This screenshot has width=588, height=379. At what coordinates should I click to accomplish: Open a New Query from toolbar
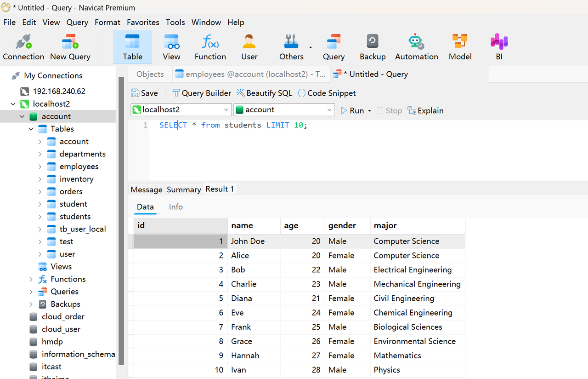pyautogui.click(x=70, y=47)
